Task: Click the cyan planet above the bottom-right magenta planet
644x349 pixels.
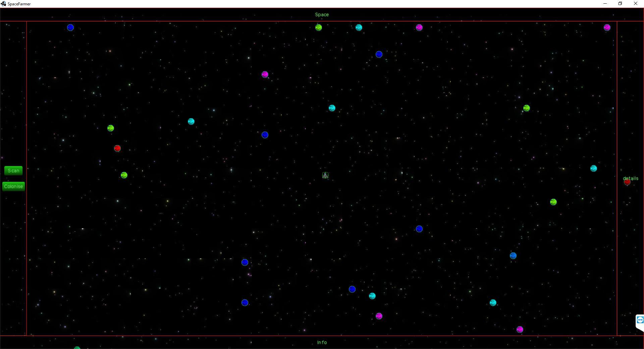Action: (493, 303)
